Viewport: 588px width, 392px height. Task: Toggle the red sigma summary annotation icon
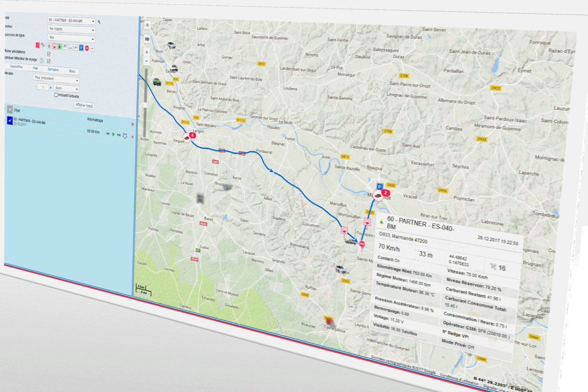click(x=37, y=45)
